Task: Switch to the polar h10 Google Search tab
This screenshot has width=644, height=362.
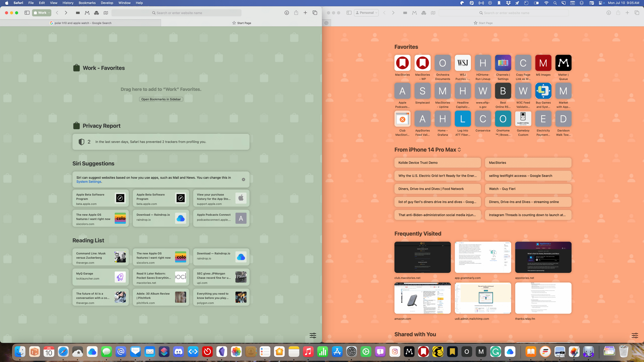Action: [x=80, y=23]
